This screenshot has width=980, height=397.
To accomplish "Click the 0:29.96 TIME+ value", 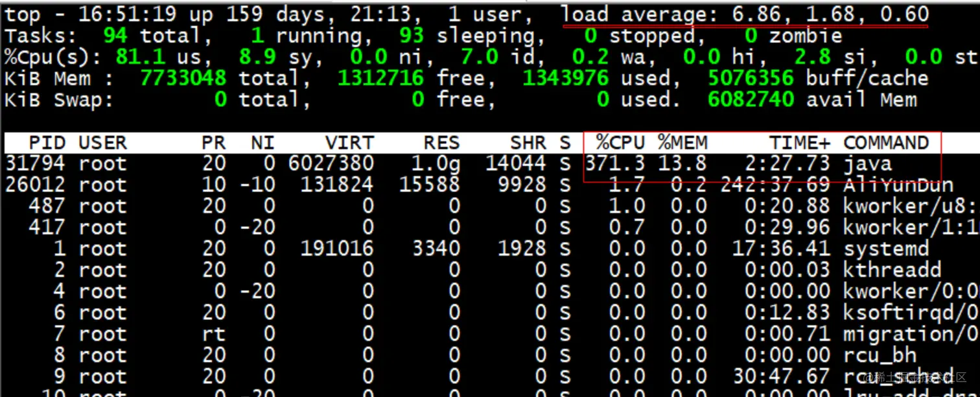I will click(x=787, y=228).
